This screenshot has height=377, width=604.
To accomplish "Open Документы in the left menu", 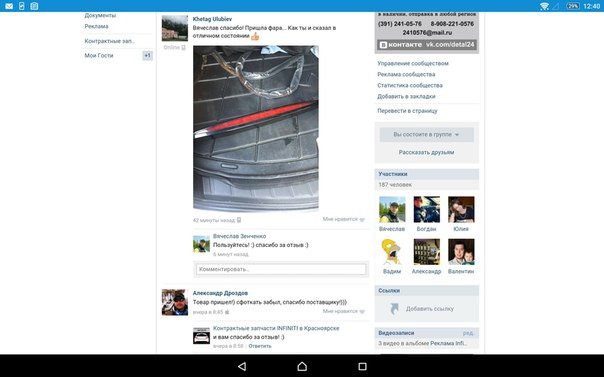I will pyautogui.click(x=100, y=15).
